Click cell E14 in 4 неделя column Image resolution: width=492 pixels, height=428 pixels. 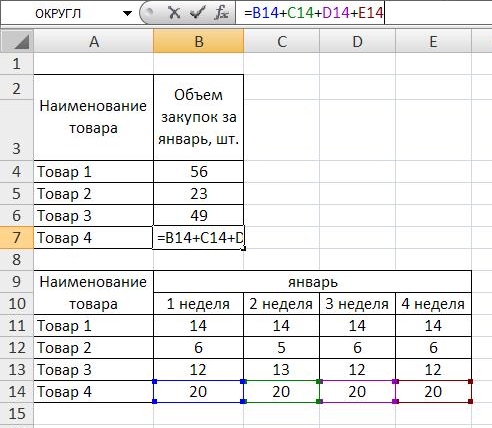point(433,392)
